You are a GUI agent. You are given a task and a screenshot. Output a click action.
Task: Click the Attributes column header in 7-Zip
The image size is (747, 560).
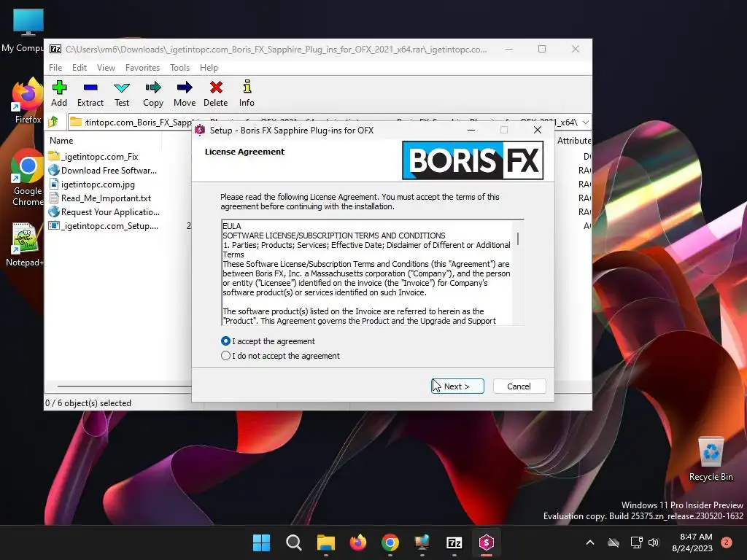tap(573, 141)
